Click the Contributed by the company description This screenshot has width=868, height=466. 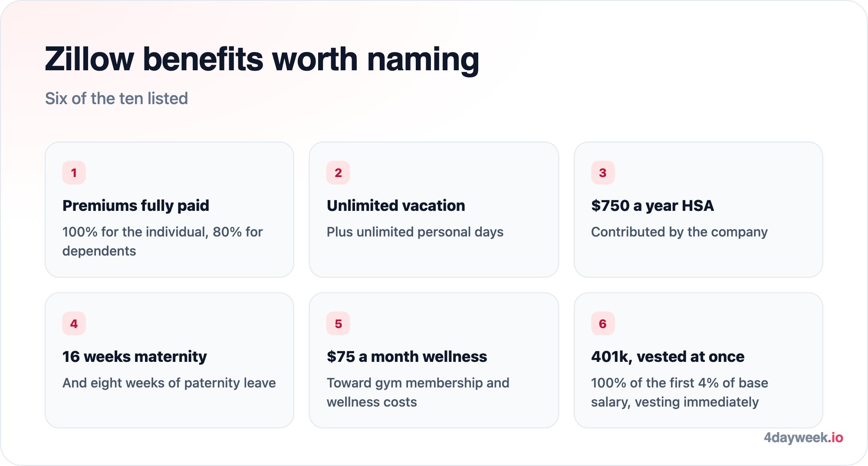679,232
